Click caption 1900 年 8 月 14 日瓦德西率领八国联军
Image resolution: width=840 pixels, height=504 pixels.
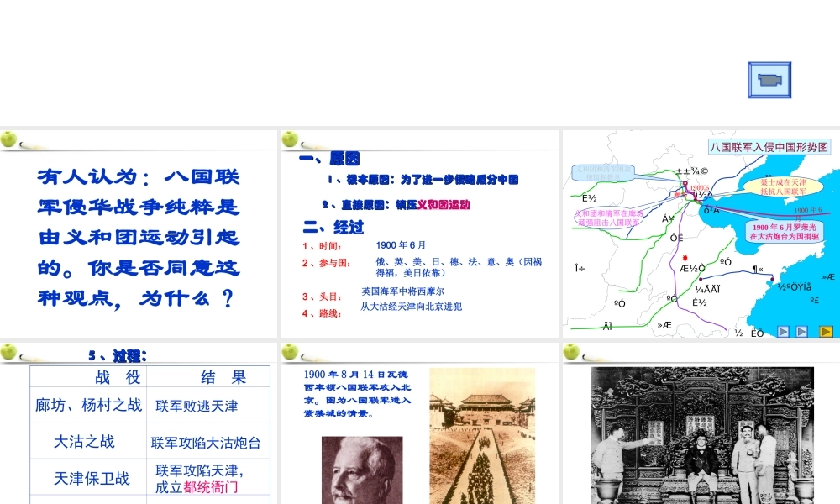(357, 394)
